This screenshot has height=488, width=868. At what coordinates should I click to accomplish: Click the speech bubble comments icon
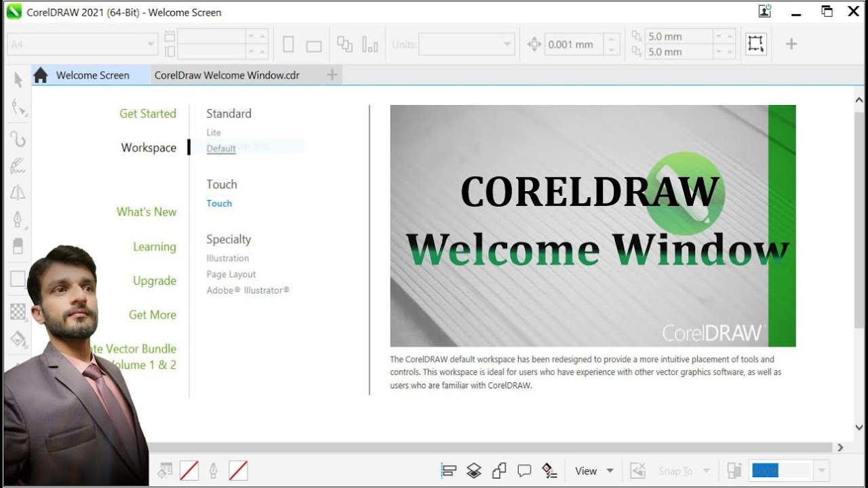coord(524,470)
